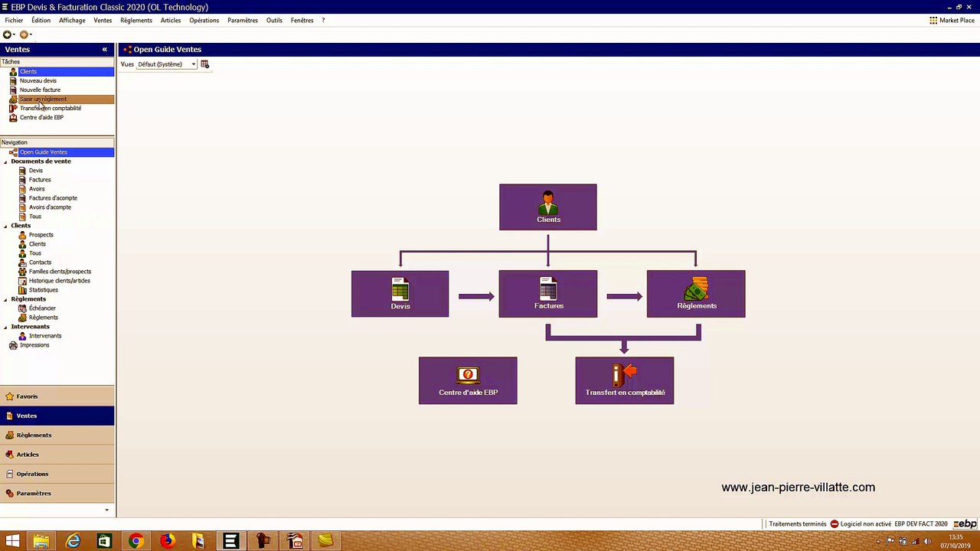Click the view editor icon beside Vues dropdown
The image size is (980, 551).
[204, 64]
